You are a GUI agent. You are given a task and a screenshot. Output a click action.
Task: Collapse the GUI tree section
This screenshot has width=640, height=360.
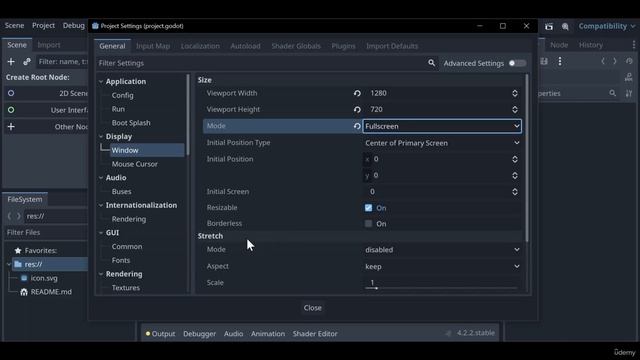coord(101,233)
